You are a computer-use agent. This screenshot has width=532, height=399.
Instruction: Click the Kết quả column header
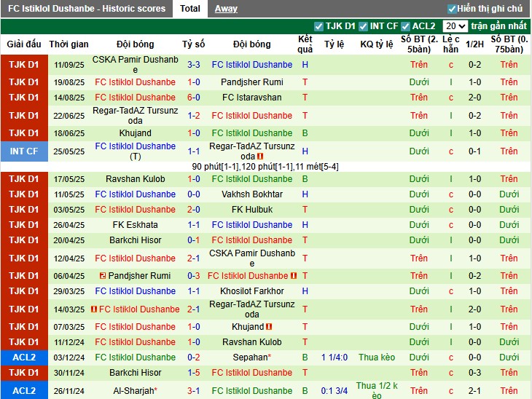click(305, 44)
